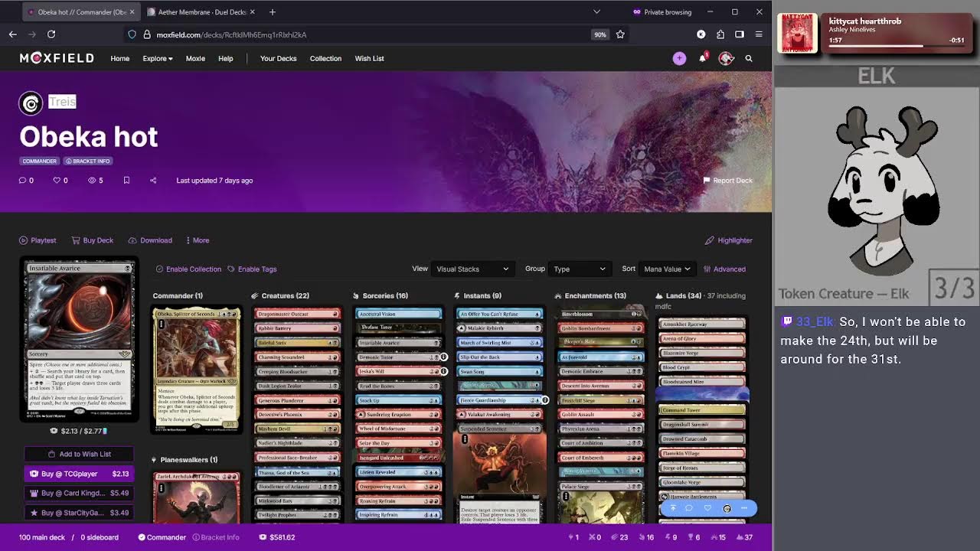Image resolution: width=980 pixels, height=551 pixels.
Task: Enable Collection toggle
Action: tap(188, 269)
